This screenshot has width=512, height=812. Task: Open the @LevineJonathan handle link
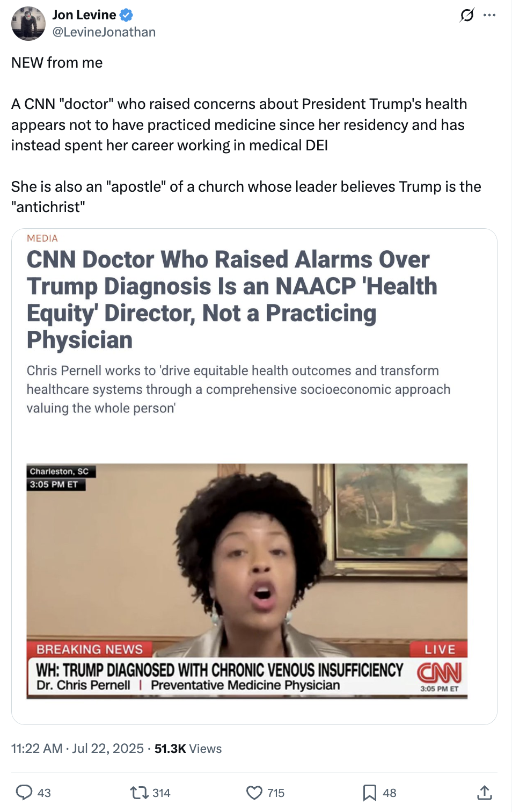coord(104,32)
